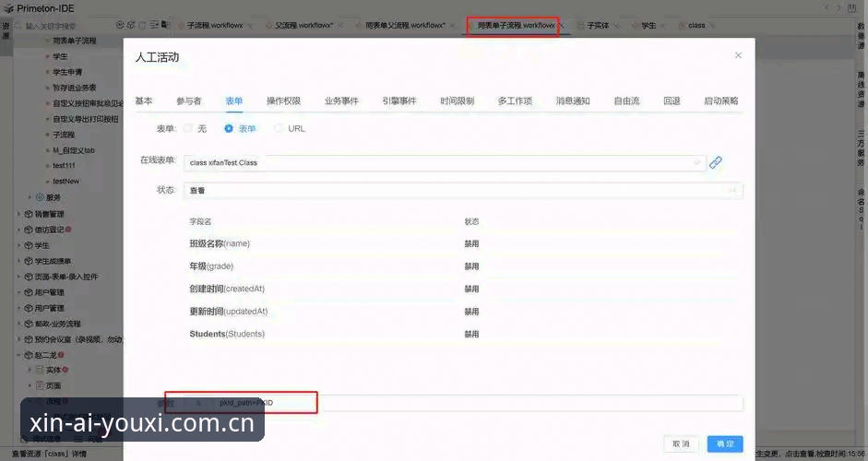Click the Students(Students) field row
Screen dimensions: 868x461
click(x=463, y=335)
